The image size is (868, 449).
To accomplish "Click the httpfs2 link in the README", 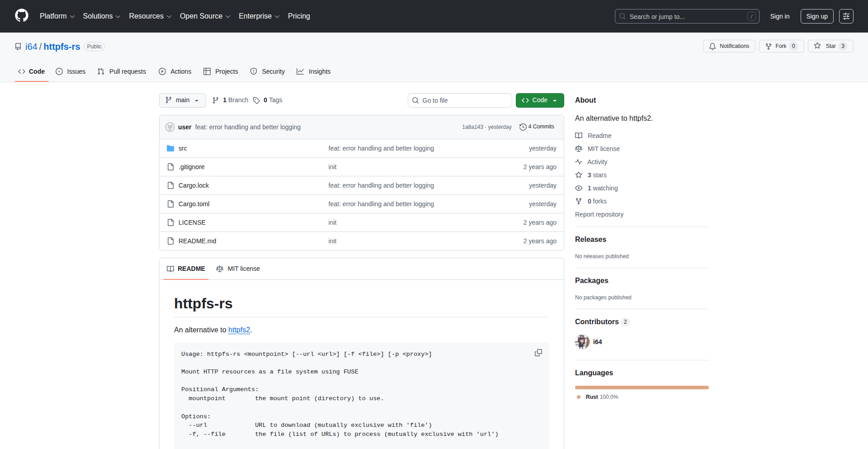I will [x=239, y=330].
